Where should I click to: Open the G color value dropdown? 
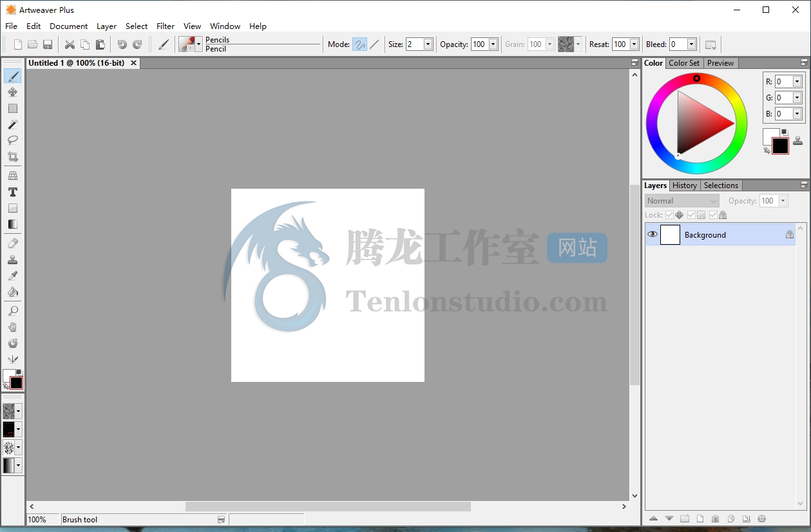(x=797, y=98)
